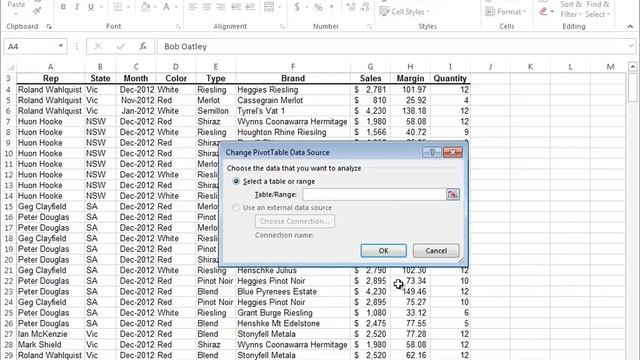The width and height of the screenshot is (640, 360).
Task: Open the Number group dialog launcher
Action: (369, 27)
